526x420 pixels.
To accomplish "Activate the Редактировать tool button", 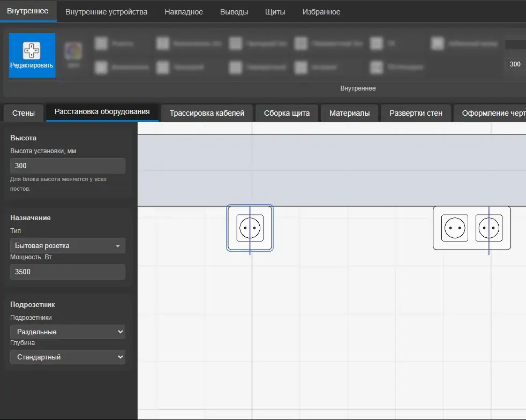I will tap(32, 55).
